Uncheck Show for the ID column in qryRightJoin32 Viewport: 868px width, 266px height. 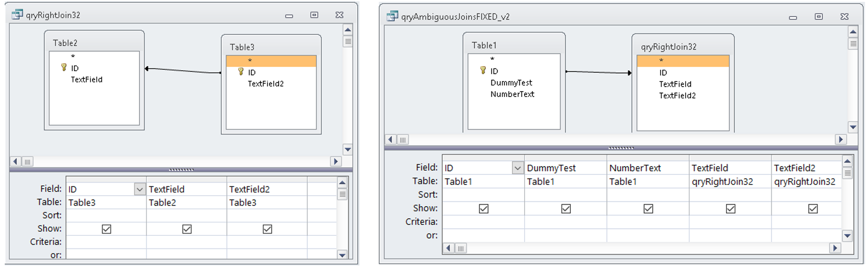tap(106, 229)
